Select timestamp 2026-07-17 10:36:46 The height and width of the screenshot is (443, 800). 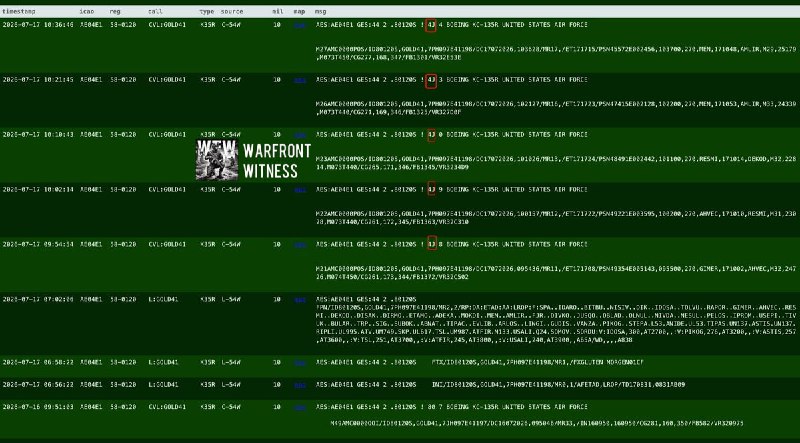[38, 24]
